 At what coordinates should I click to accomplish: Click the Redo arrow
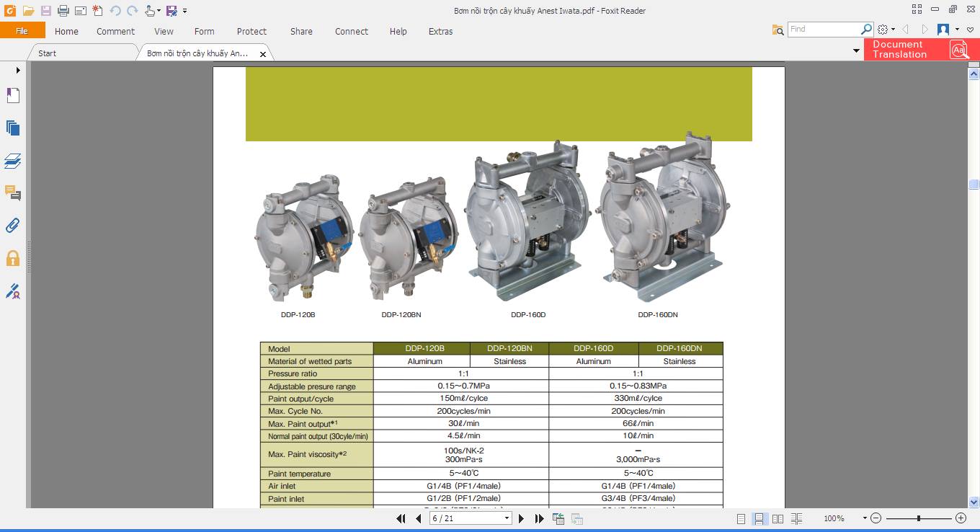[132, 11]
